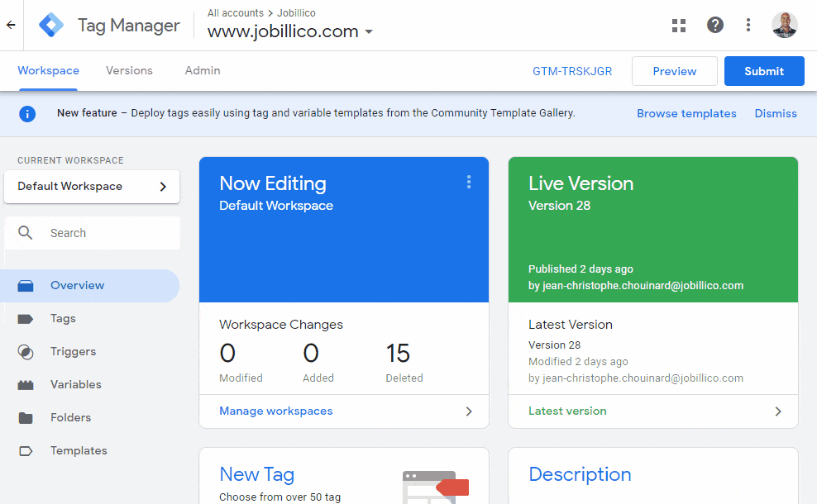This screenshot has height=504, width=817.
Task: Click the Templates sidebar icon
Action: (26, 451)
